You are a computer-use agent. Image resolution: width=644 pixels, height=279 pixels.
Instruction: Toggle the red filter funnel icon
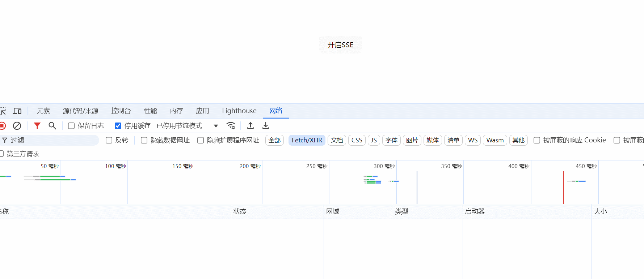pyautogui.click(x=37, y=126)
